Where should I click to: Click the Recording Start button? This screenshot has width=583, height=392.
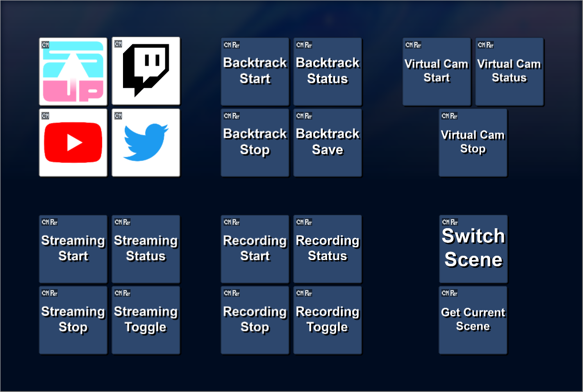[x=255, y=249]
